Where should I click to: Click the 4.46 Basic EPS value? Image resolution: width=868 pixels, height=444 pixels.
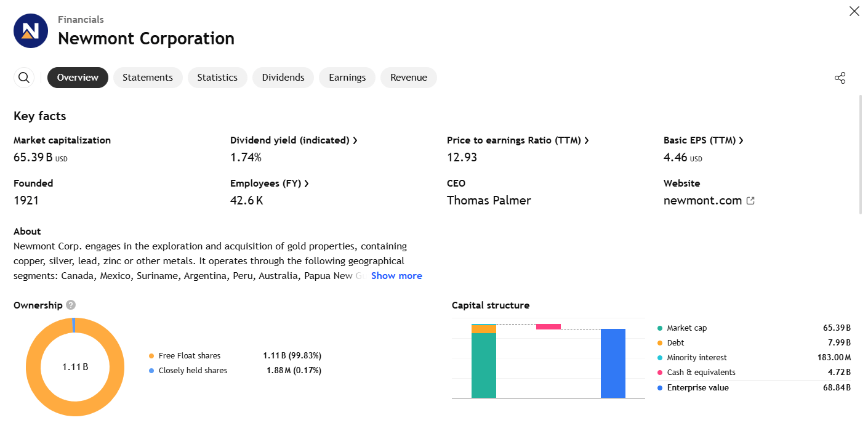point(683,158)
